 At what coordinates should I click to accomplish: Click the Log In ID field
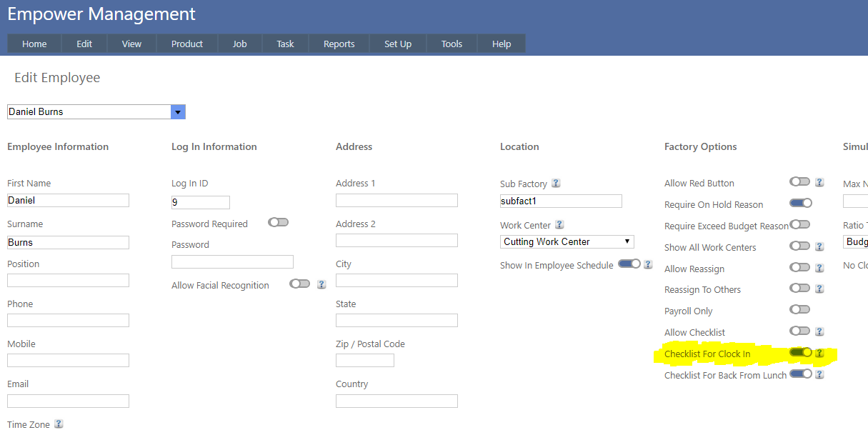[x=201, y=202]
